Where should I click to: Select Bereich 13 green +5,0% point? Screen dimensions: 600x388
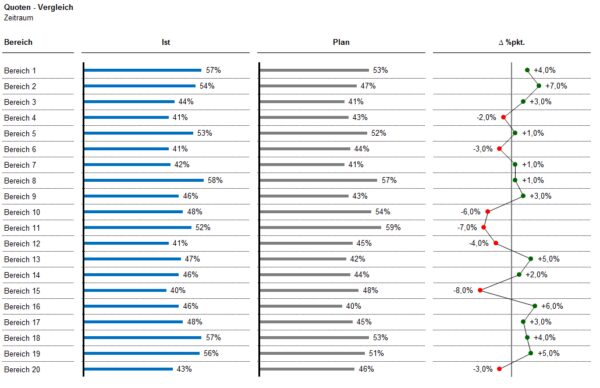531,259
